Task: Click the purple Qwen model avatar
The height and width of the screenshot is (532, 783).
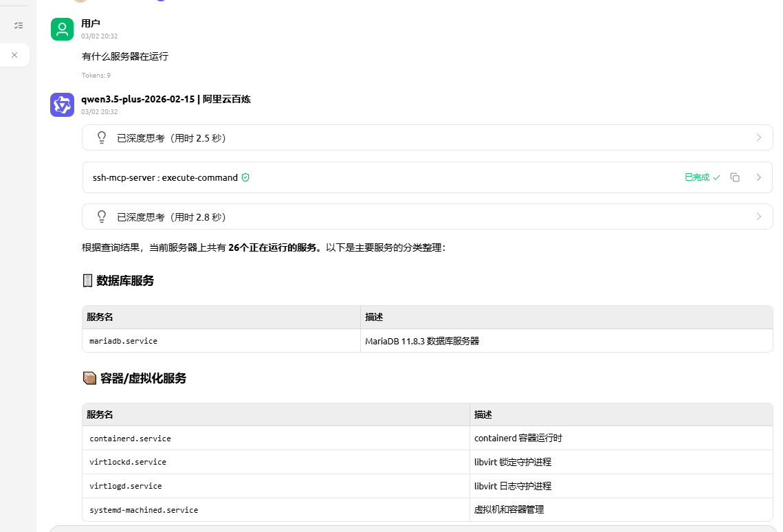Action: pos(62,104)
